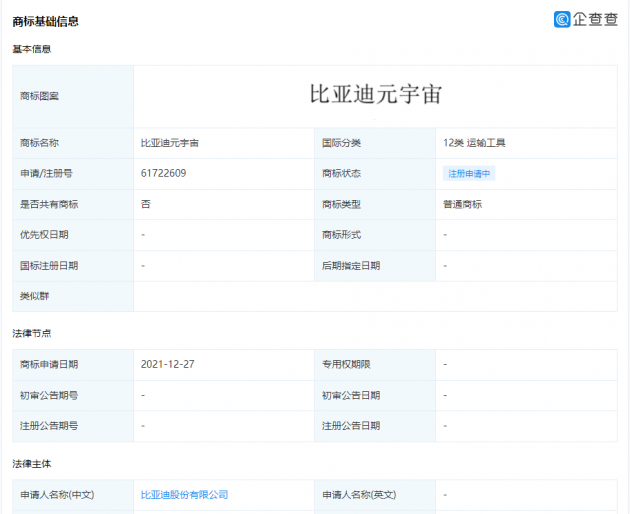The image size is (630, 514).
Task: Click the 国标注册日期 label cell
Action: click(73, 266)
